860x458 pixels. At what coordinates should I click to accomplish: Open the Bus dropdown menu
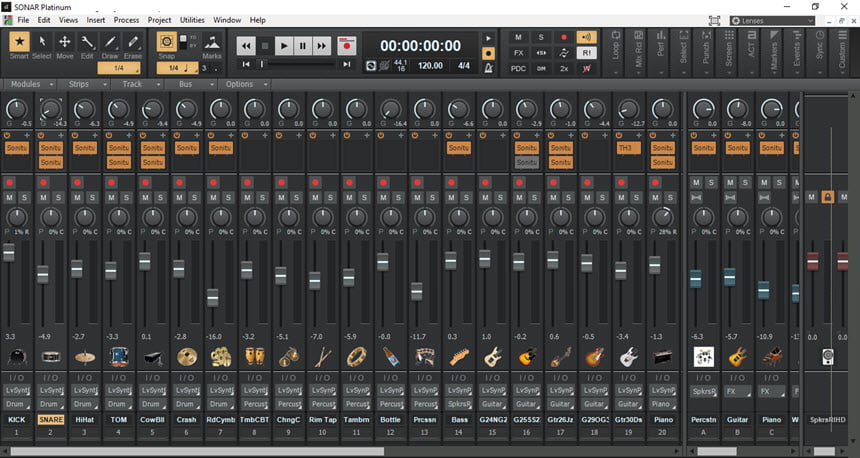(193, 84)
